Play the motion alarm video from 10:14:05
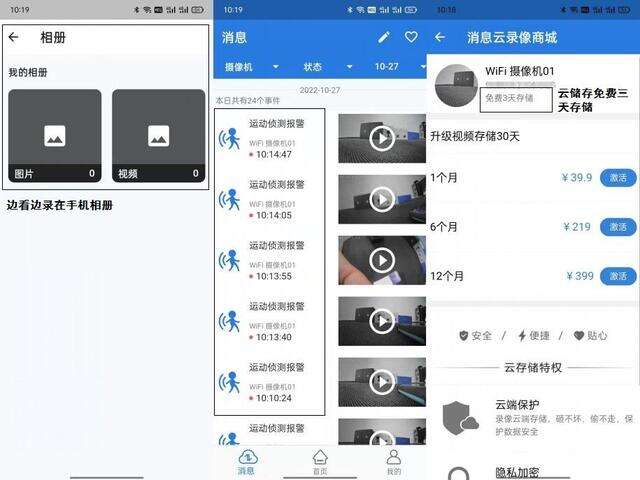Screen dimensions: 640x480 coord(382,199)
